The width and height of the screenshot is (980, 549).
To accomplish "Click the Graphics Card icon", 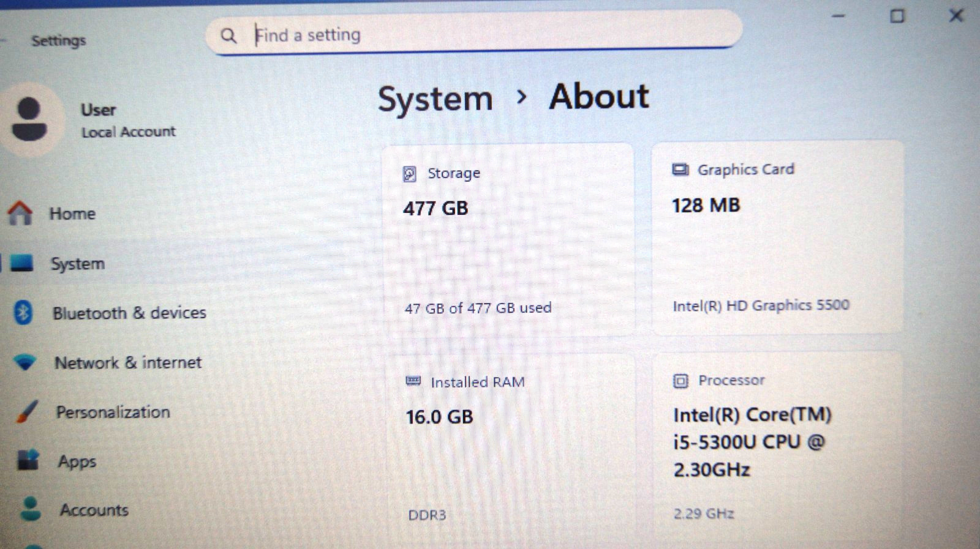I will click(680, 170).
